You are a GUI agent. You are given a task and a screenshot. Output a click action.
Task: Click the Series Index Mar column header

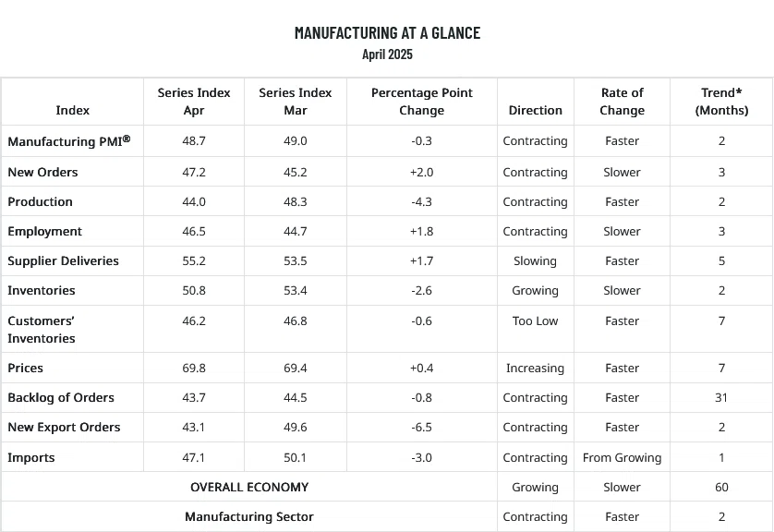point(296,102)
